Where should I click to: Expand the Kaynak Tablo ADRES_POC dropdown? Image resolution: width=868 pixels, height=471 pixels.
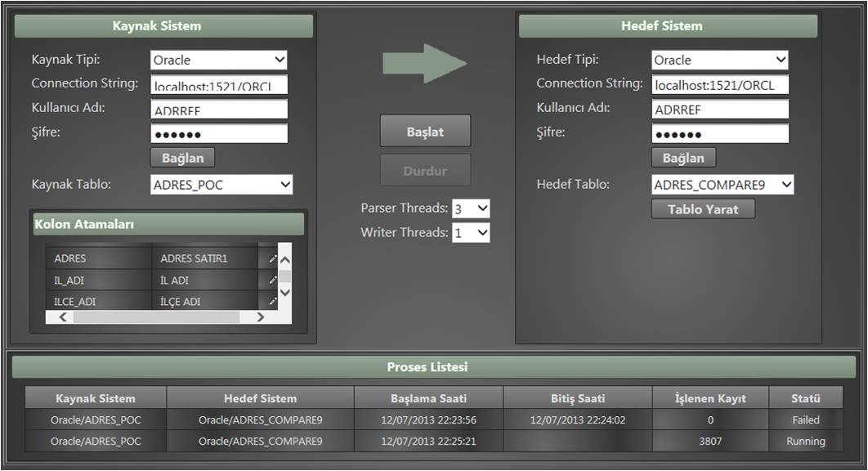[x=221, y=185]
